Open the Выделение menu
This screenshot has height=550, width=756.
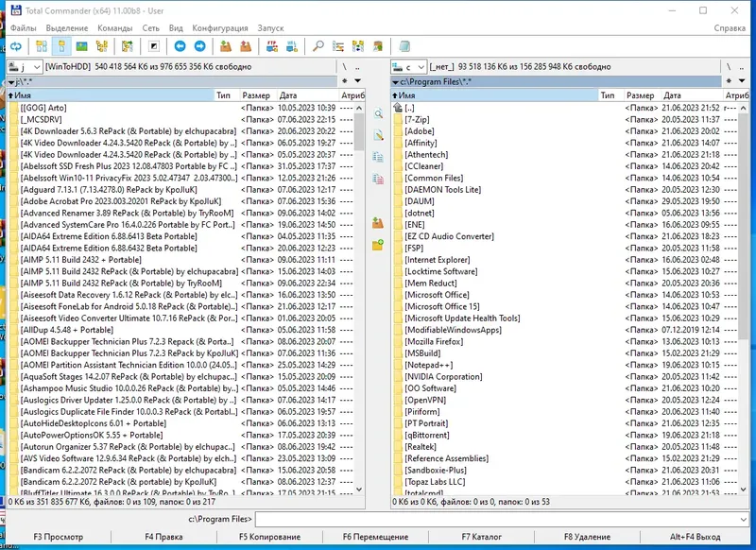click(67, 28)
